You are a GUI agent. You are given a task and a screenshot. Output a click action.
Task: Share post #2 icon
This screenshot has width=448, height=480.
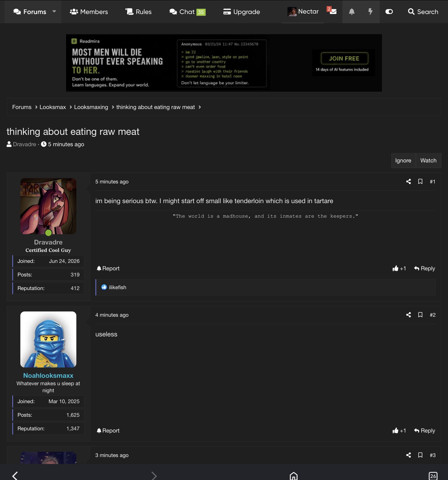408,315
